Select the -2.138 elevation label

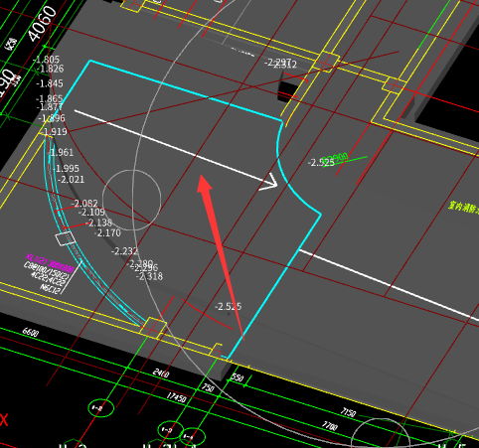[x=99, y=223]
